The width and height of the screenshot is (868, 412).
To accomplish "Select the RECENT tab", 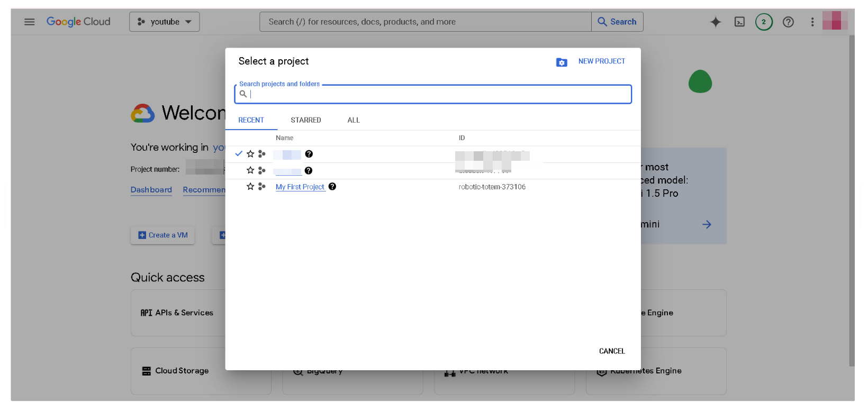I will 251,120.
